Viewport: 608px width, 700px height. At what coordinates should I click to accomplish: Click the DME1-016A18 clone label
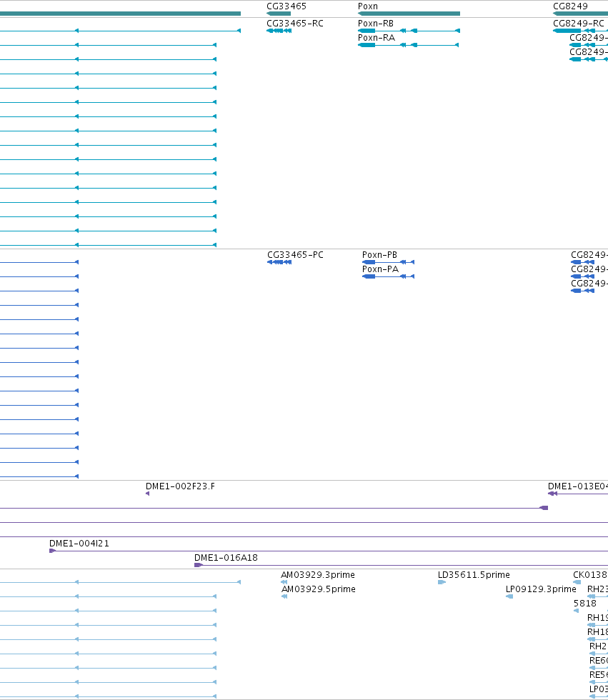point(226,558)
